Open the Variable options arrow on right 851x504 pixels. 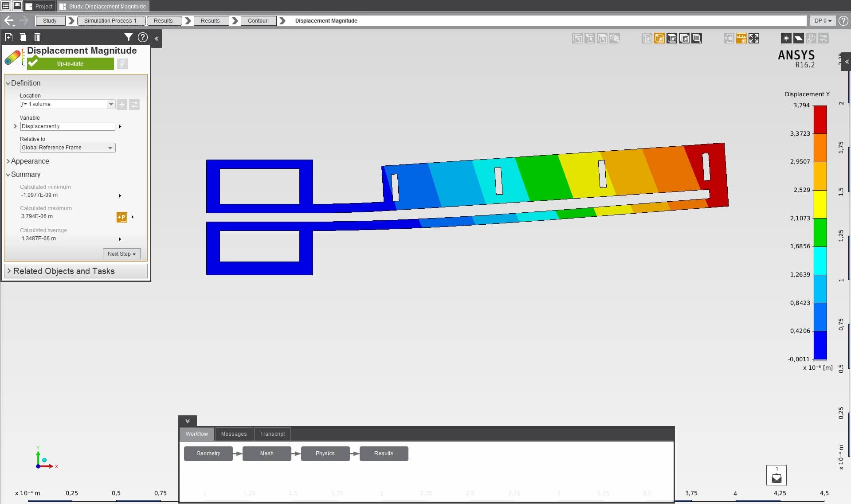coord(120,127)
